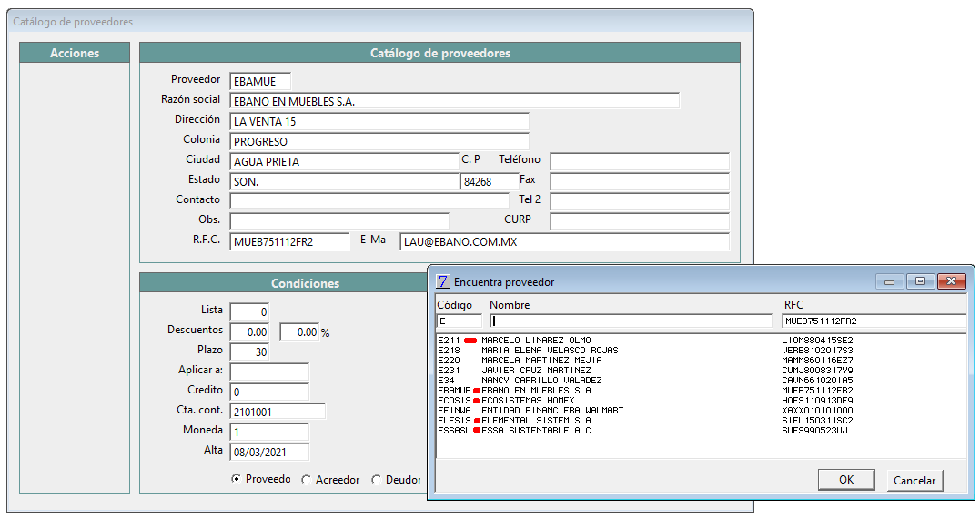Viewport: 980px width, 520px height.
Task: Click the Fax input field
Action: [640, 181]
